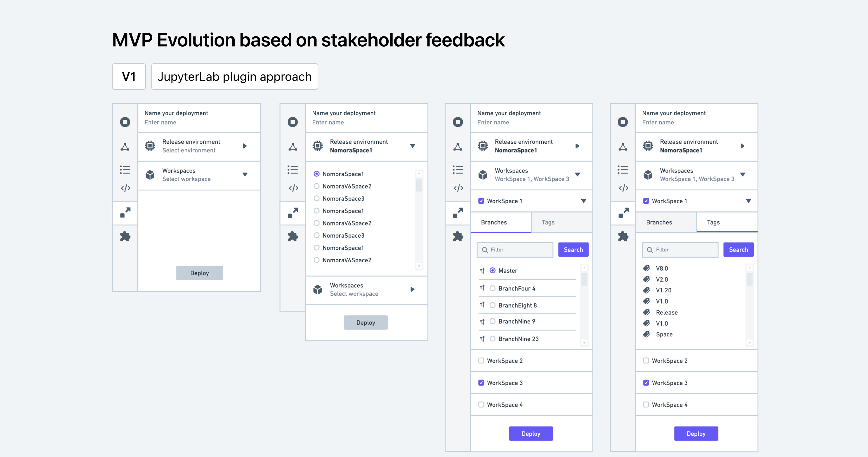This screenshot has height=457, width=868.
Task: Select the deploy arrow icon in fourth sidebar
Action: pos(623,212)
